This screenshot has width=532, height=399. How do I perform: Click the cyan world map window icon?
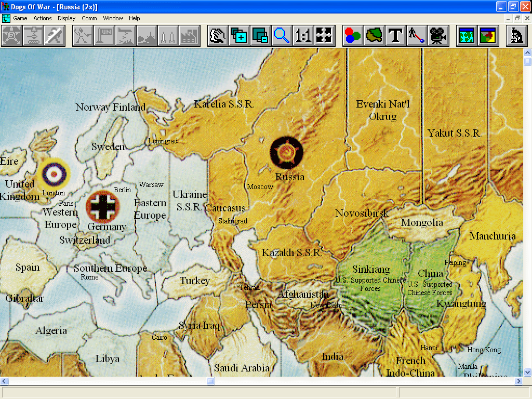[467, 36]
